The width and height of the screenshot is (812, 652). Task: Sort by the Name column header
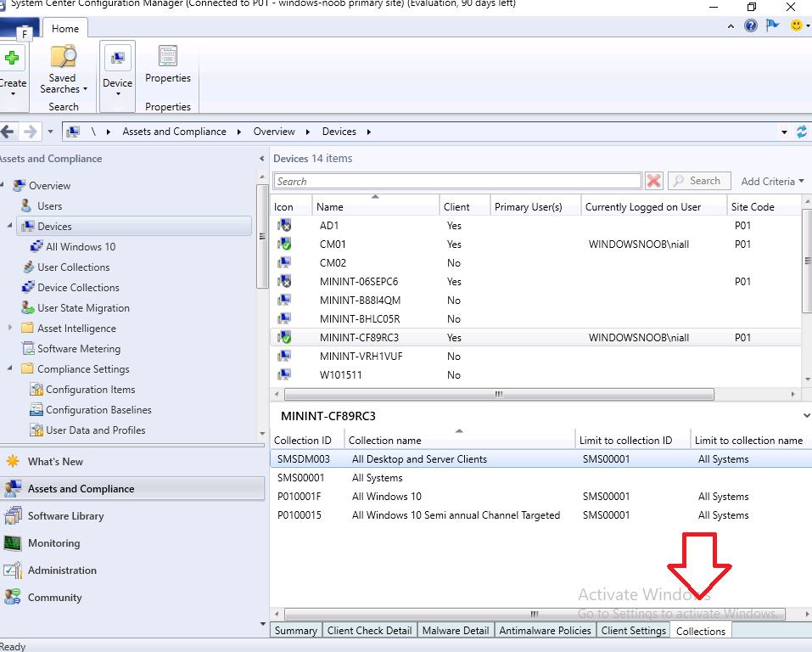[375, 207]
